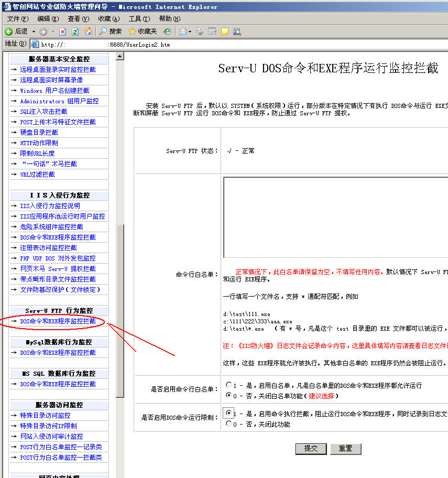Go to the Home page icon

tap(88, 31)
